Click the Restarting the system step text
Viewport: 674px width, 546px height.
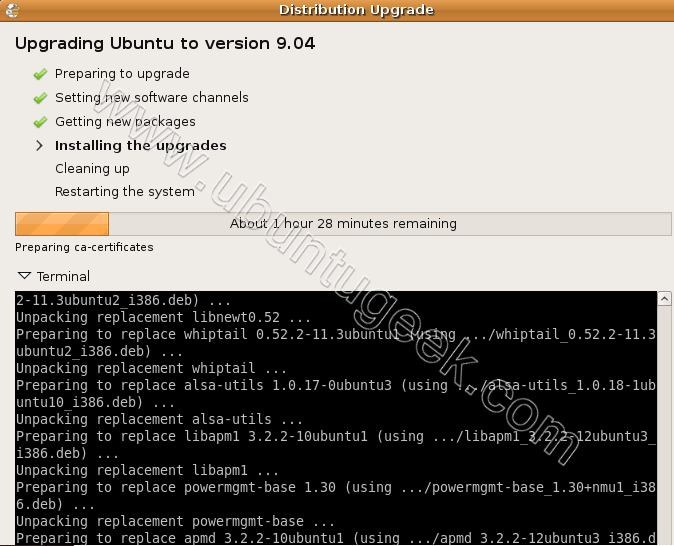point(125,191)
